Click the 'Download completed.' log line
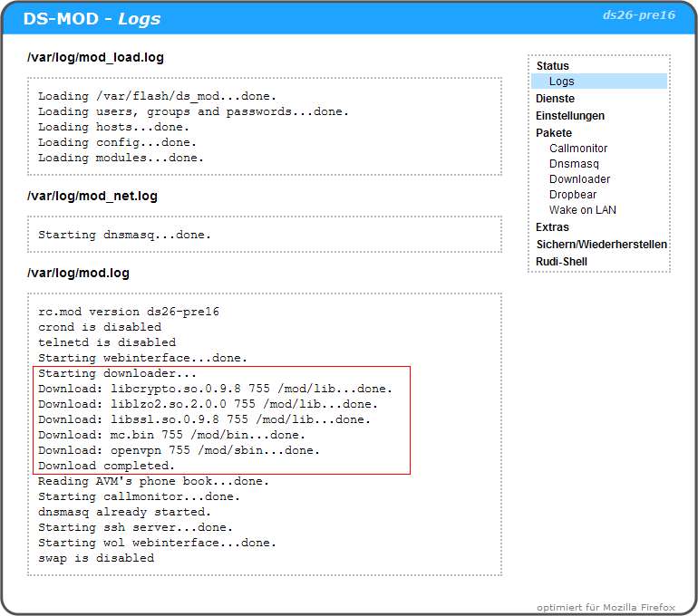This screenshot has width=698, height=616. 106,466
